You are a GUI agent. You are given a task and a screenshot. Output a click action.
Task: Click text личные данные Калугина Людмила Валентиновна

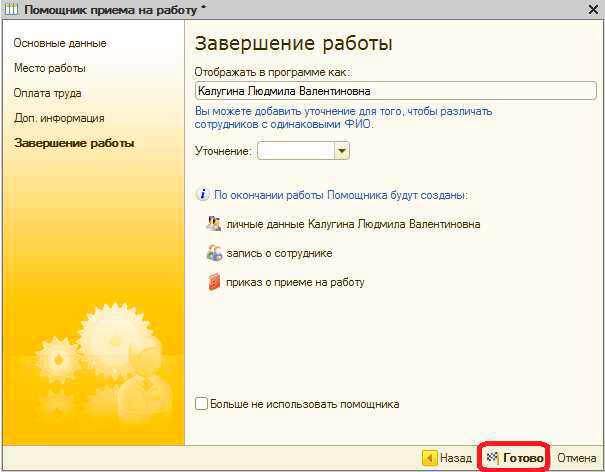pos(353,224)
